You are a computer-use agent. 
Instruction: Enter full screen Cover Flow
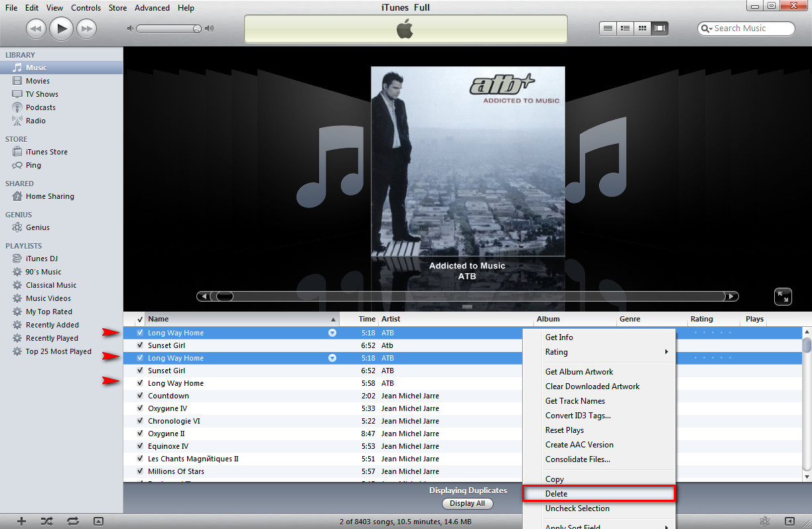pyautogui.click(x=783, y=296)
